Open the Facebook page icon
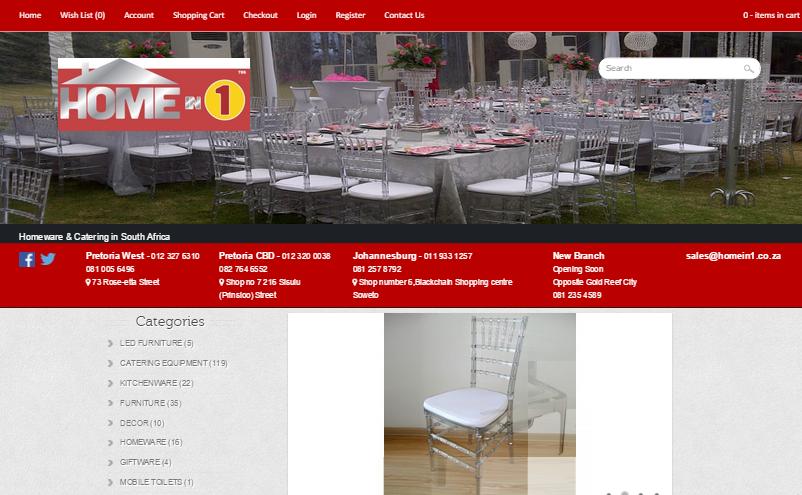This screenshot has height=495, width=802. pos(27,259)
